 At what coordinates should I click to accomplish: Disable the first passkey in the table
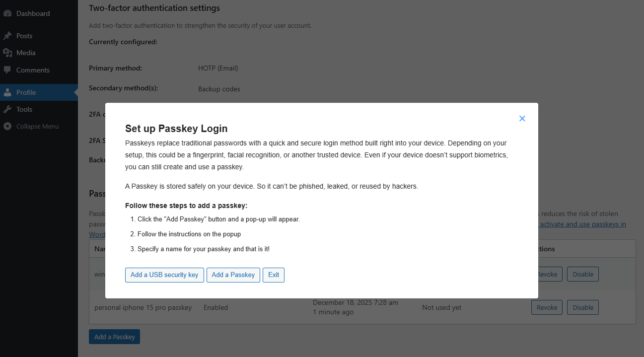(583, 274)
